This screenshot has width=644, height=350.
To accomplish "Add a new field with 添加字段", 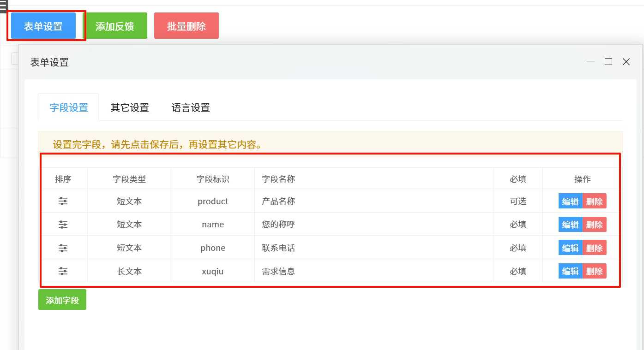I will click(62, 300).
